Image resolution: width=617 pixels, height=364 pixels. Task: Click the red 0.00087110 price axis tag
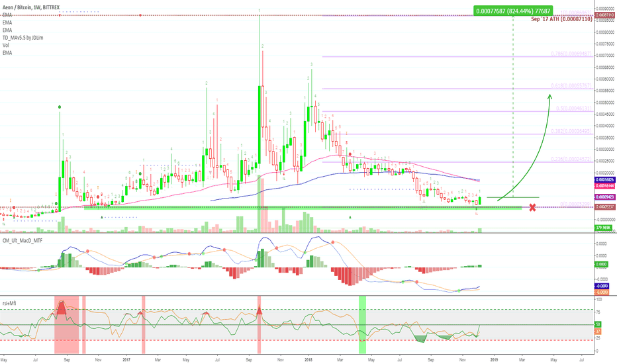click(604, 15)
